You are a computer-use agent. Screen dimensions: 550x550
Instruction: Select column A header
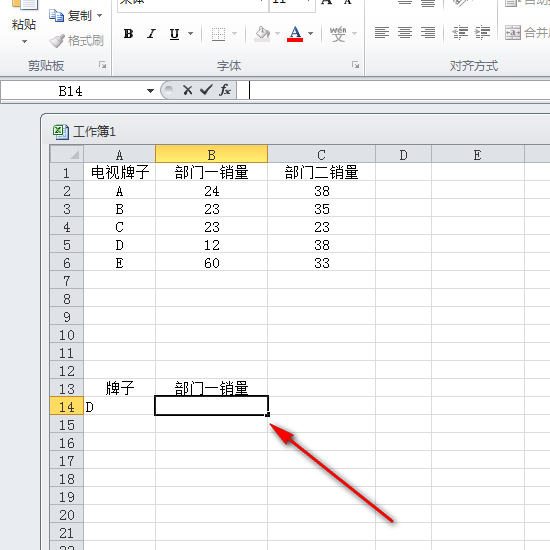point(119,154)
